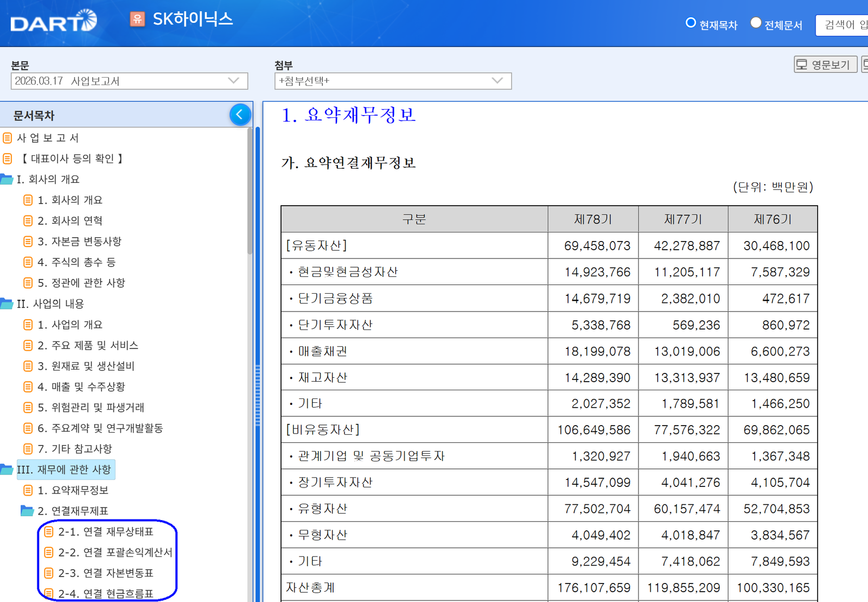Click the 재고자산 row label

coord(322,377)
